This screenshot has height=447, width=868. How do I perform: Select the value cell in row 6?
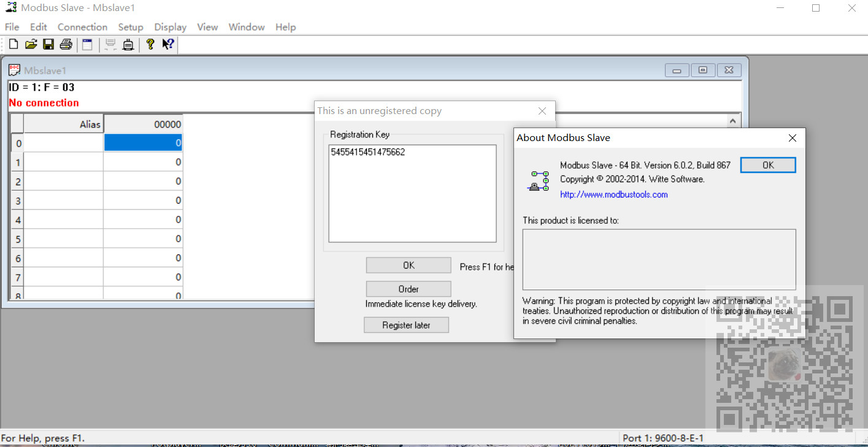pos(143,258)
